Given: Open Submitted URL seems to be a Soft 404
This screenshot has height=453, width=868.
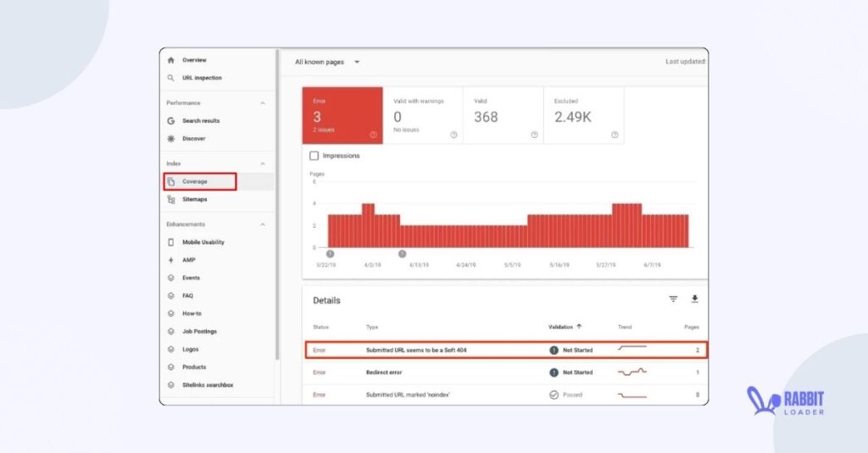Looking at the screenshot, I should 506,350.
